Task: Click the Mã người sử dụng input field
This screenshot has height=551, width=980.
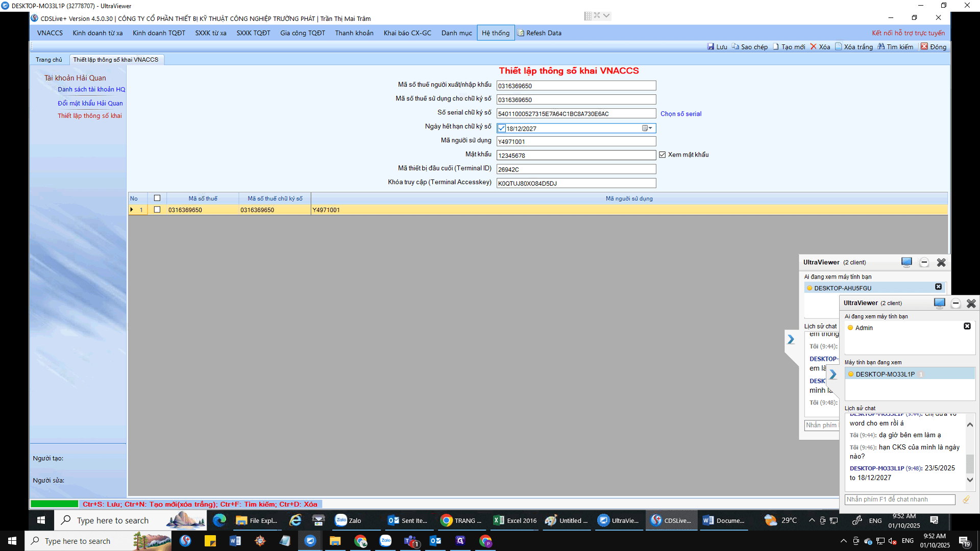Action: [576, 141]
